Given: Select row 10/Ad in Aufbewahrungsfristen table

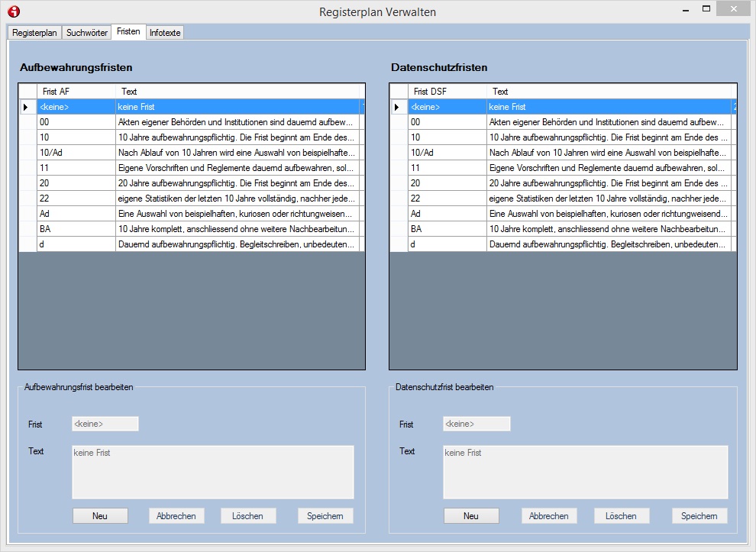Looking at the screenshot, I should click(x=76, y=153).
